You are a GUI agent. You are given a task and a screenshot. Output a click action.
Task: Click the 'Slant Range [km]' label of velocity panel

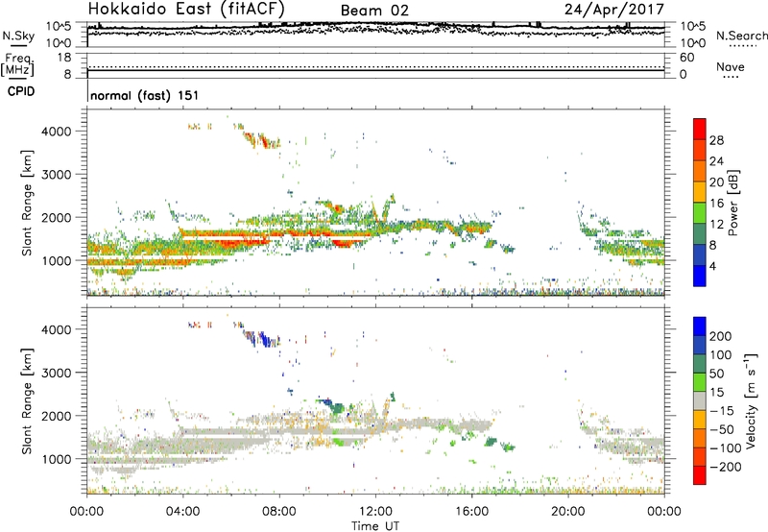[27, 401]
